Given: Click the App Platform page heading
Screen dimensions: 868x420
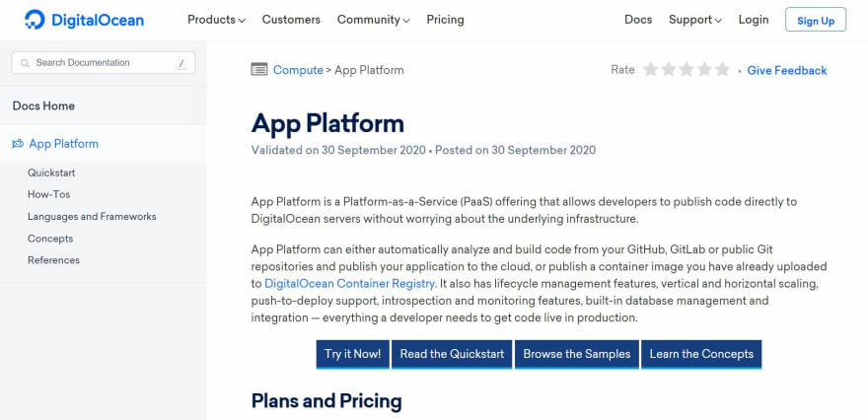Looking at the screenshot, I should (327, 123).
